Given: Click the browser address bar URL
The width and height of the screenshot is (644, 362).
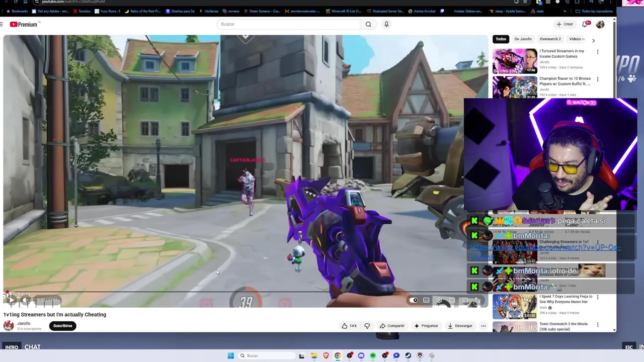Looking at the screenshot, I should 73,2.
